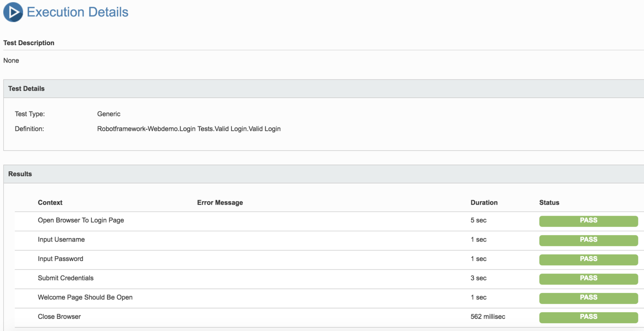Image resolution: width=644 pixels, height=331 pixels.
Task: Click PASS status for Input Username
Action: (589, 241)
